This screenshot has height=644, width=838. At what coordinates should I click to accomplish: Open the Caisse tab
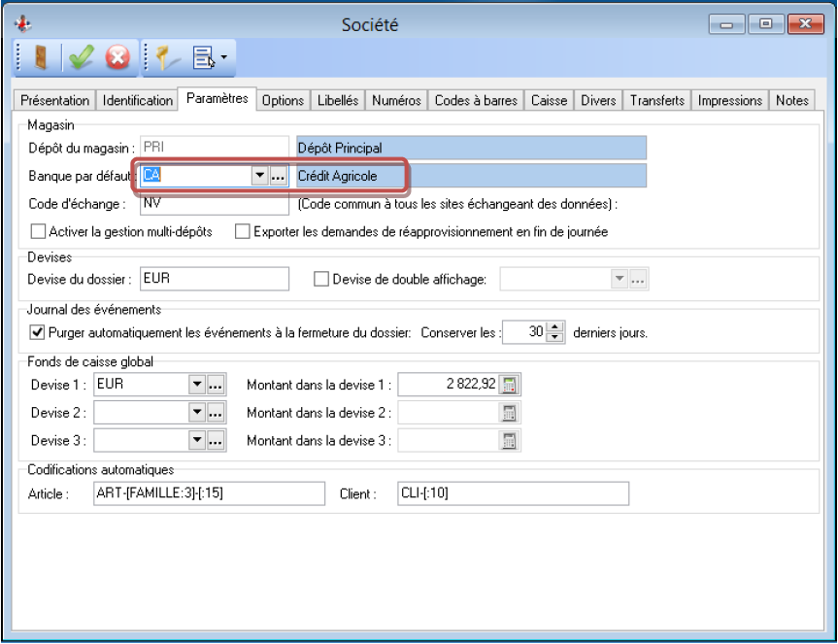549,100
